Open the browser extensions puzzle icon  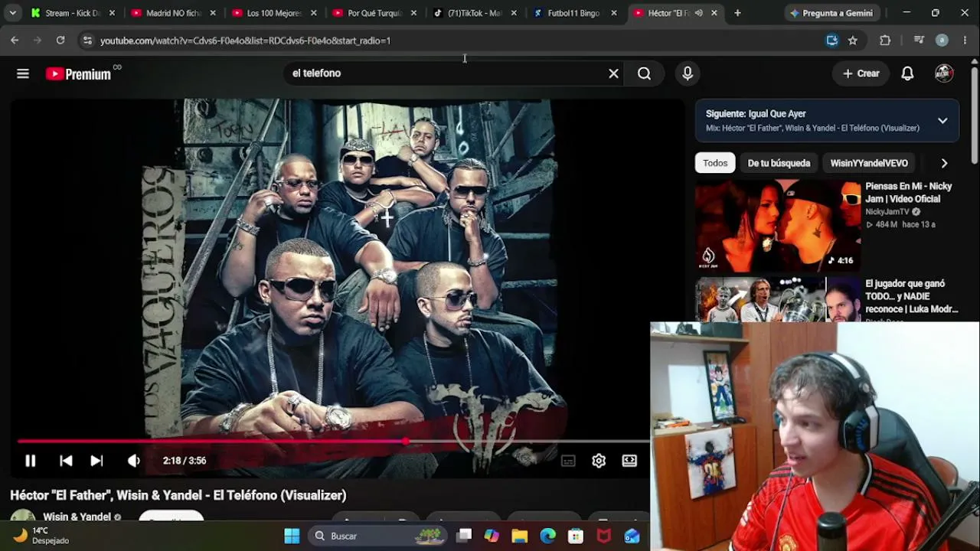885,41
